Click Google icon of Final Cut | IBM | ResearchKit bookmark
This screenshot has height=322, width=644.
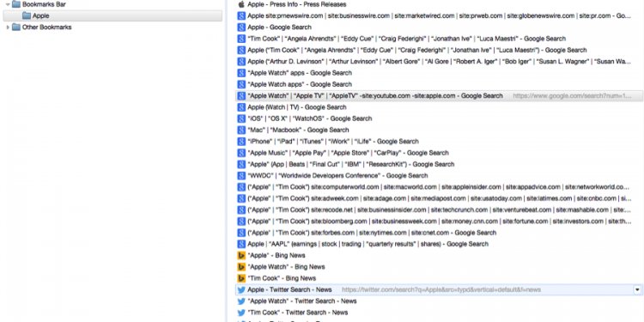pos(241,164)
